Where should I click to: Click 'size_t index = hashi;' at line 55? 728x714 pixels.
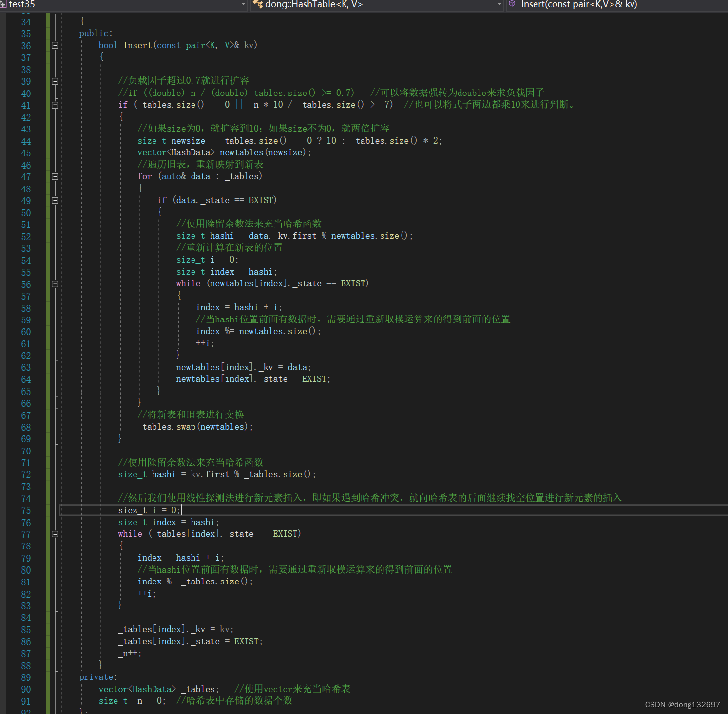(227, 272)
